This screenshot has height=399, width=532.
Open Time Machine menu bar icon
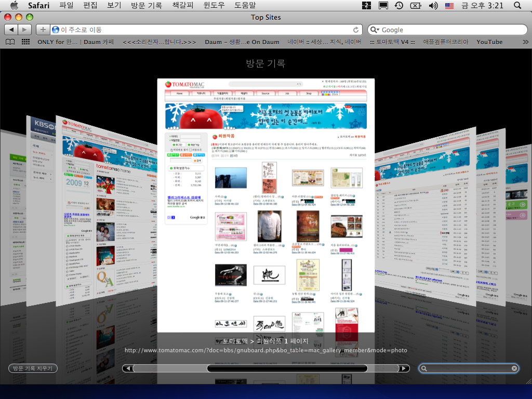[x=398, y=6]
